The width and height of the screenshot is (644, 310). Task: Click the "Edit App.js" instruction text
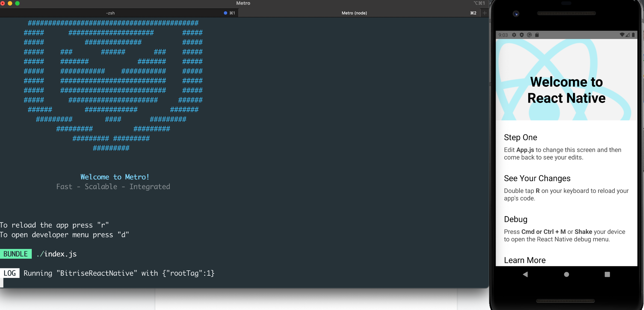(x=563, y=154)
